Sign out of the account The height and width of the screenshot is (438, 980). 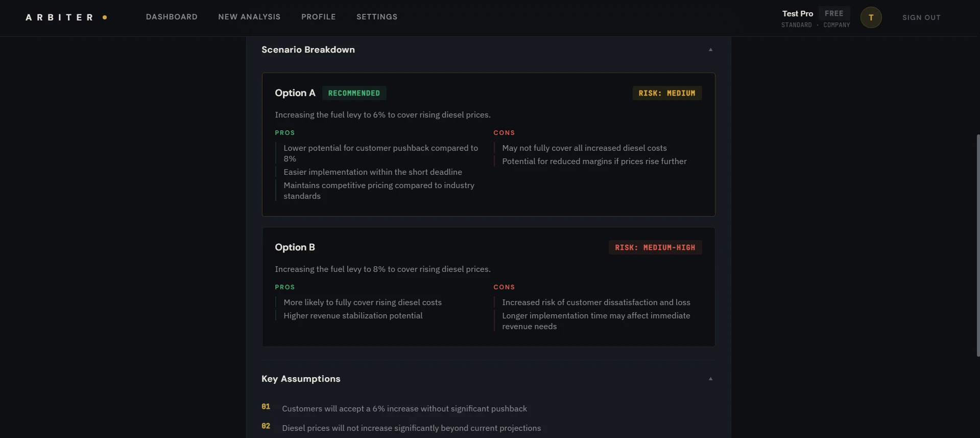click(921, 17)
